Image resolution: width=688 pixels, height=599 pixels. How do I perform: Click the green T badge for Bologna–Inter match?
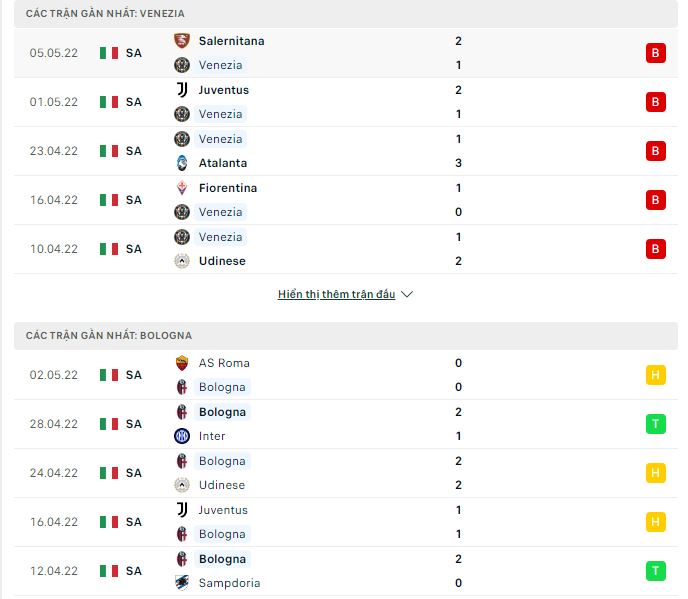pyautogui.click(x=656, y=424)
